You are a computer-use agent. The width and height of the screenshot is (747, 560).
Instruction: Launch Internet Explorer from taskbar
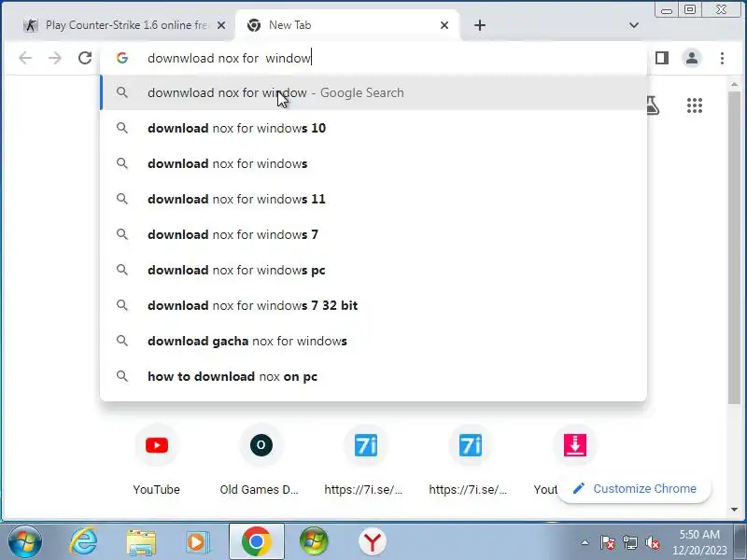(x=84, y=541)
